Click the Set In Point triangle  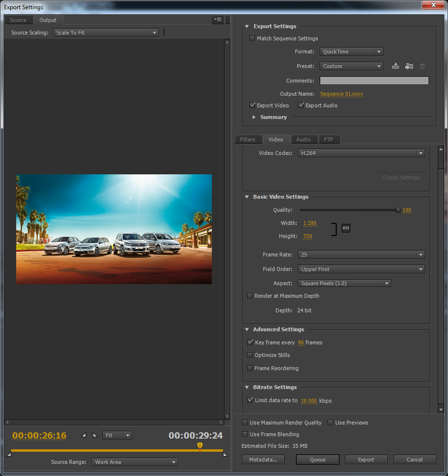(x=84, y=435)
